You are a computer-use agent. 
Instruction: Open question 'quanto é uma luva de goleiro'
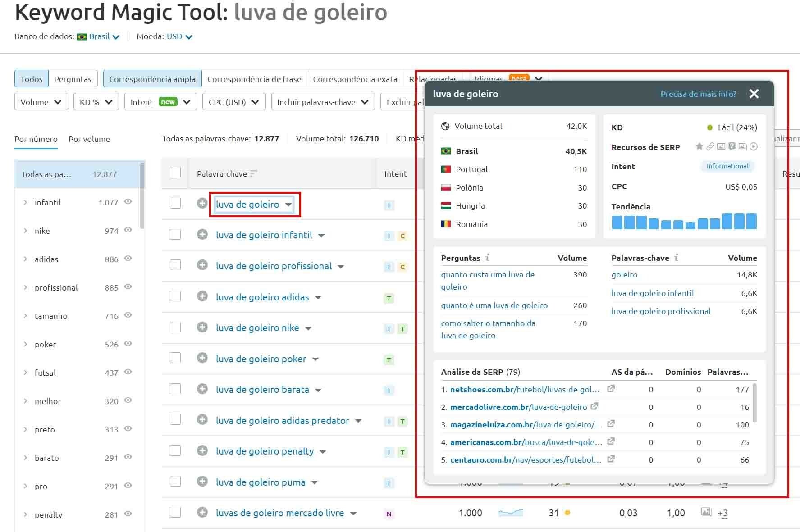pyautogui.click(x=494, y=305)
